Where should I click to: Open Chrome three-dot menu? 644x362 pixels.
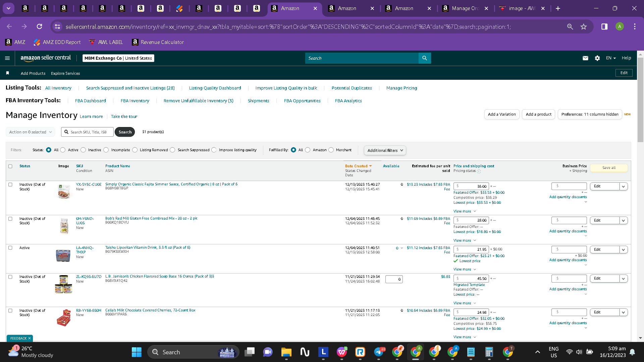point(635,26)
